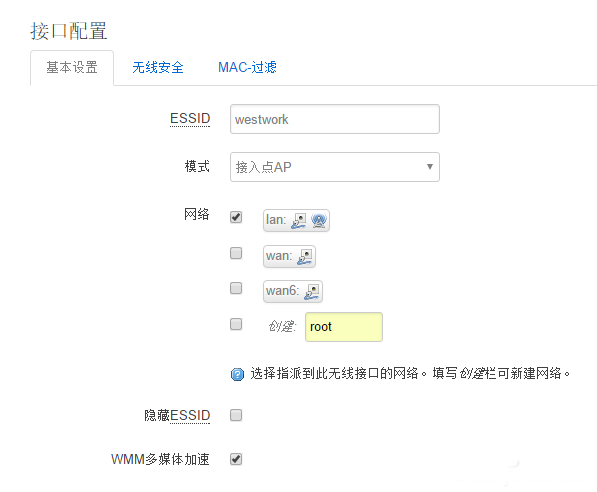Image resolution: width=597 pixels, height=492 pixels.
Task: Enable the wan network checkbox
Action: pos(236,253)
